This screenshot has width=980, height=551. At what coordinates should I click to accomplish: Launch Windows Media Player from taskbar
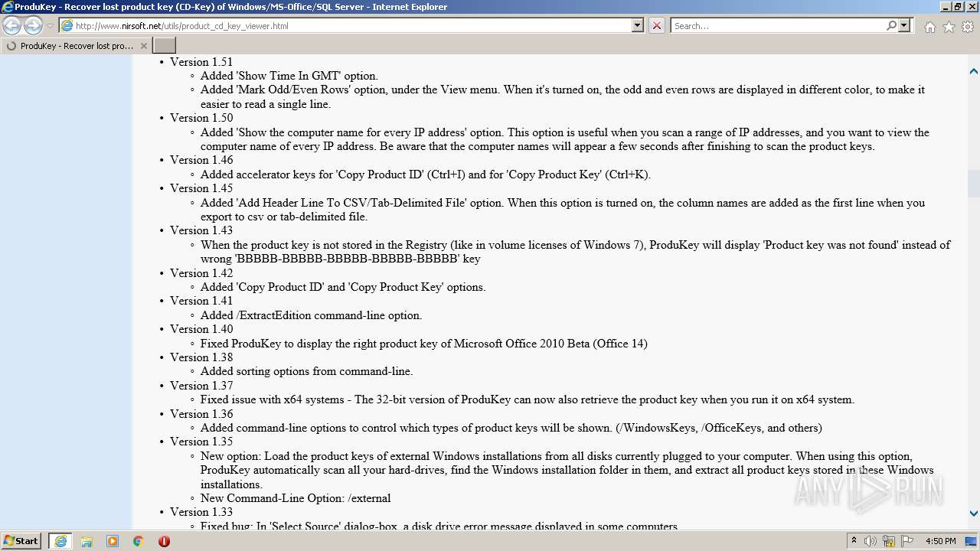click(x=113, y=541)
